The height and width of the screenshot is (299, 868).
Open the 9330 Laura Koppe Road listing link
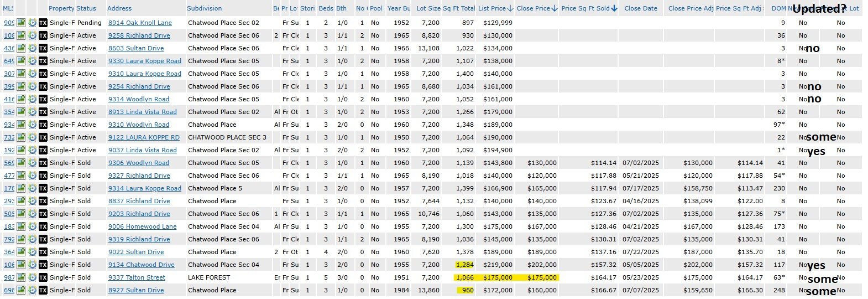(x=144, y=61)
